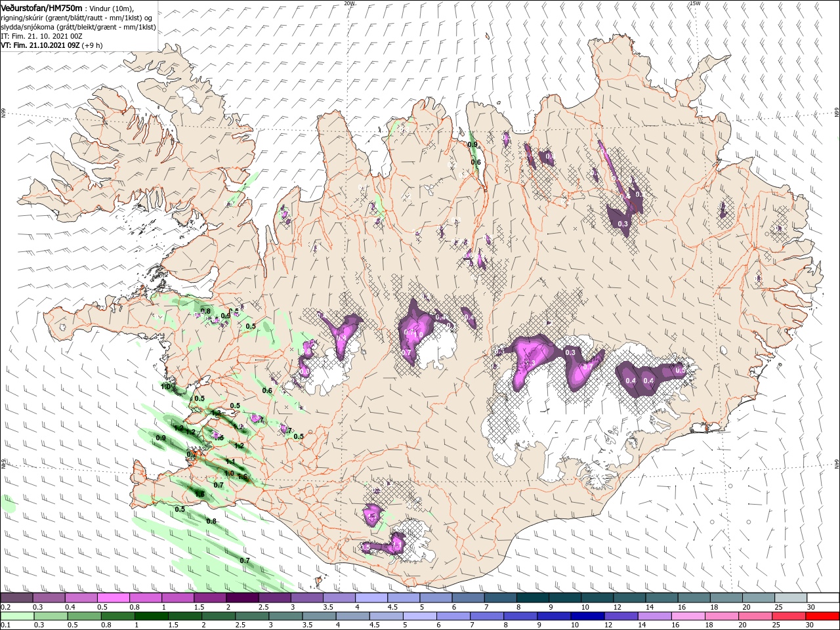Select the 0.4 orchid swatch in upper legend row
The height and width of the screenshot is (630, 840).
81,598
